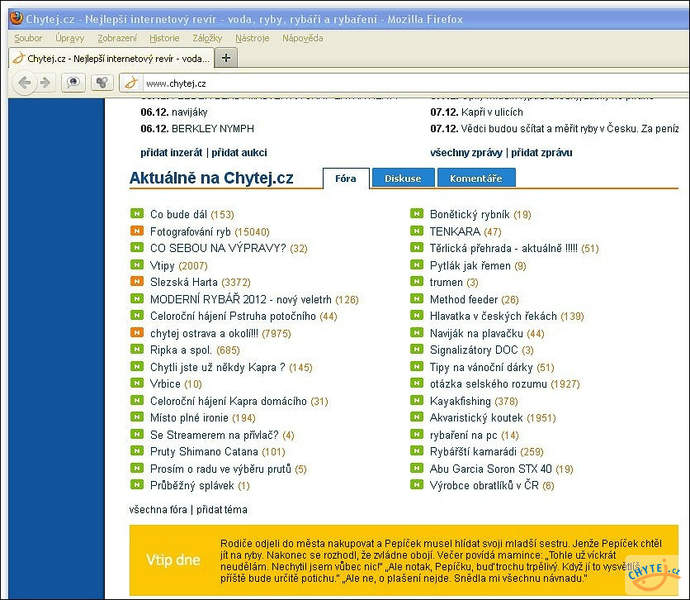
Task: Open Celoroční hájení Pstruha potočního forum
Action: (233, 316)
